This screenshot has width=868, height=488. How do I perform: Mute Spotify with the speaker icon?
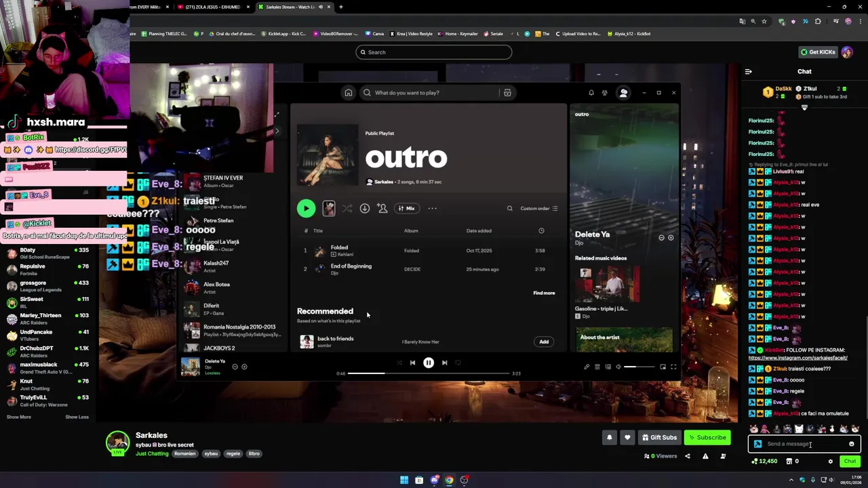click(618, 367)
